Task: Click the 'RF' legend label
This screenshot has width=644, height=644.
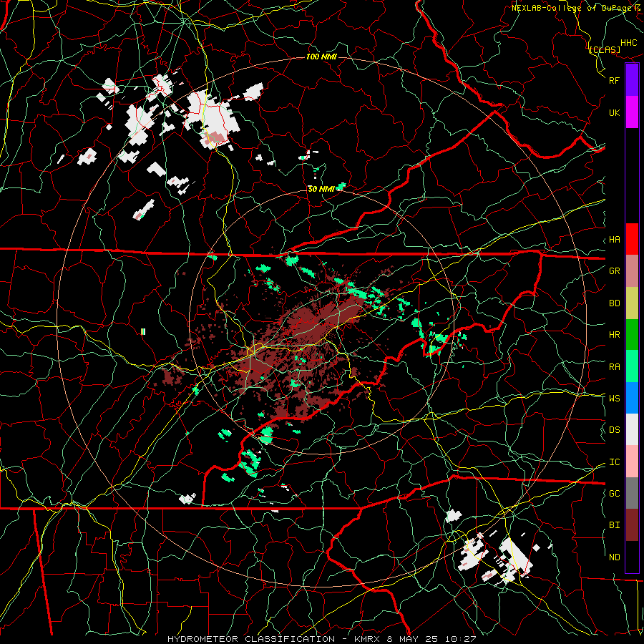Action: [x=614, y=80]
